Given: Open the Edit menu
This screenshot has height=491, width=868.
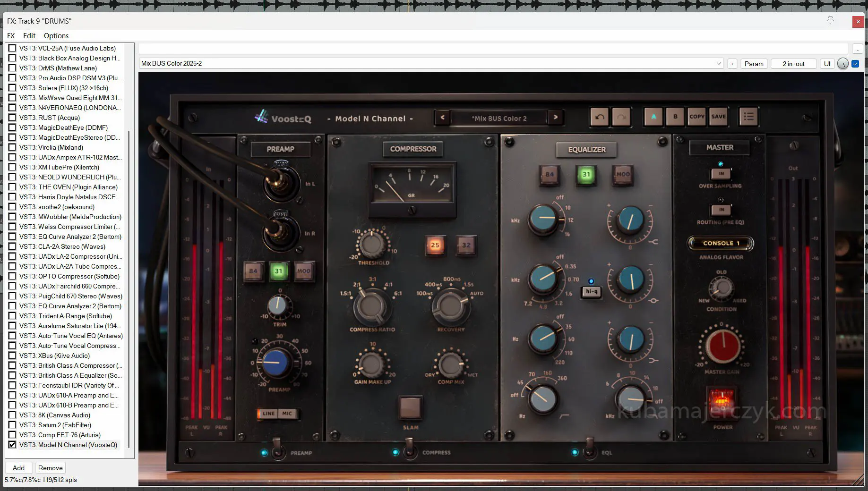Looking at the screenshot, I should click(x=29, y=36).
